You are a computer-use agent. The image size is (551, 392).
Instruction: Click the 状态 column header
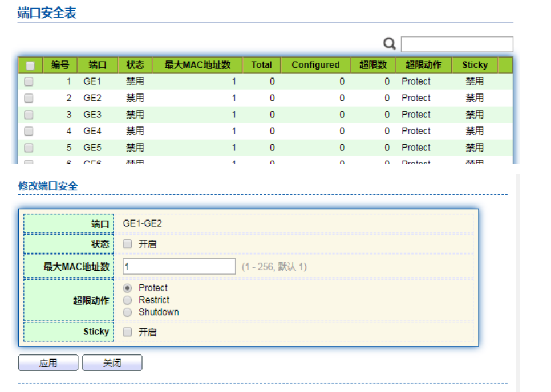[x=135, y=65]
